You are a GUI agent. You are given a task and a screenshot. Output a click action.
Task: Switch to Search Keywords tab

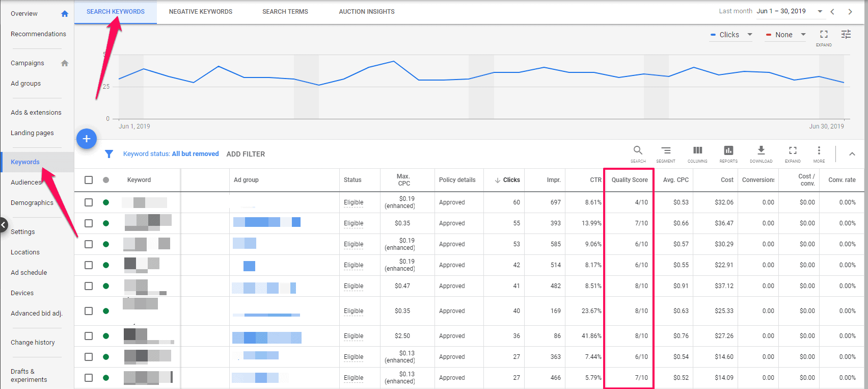click(116, 12)
